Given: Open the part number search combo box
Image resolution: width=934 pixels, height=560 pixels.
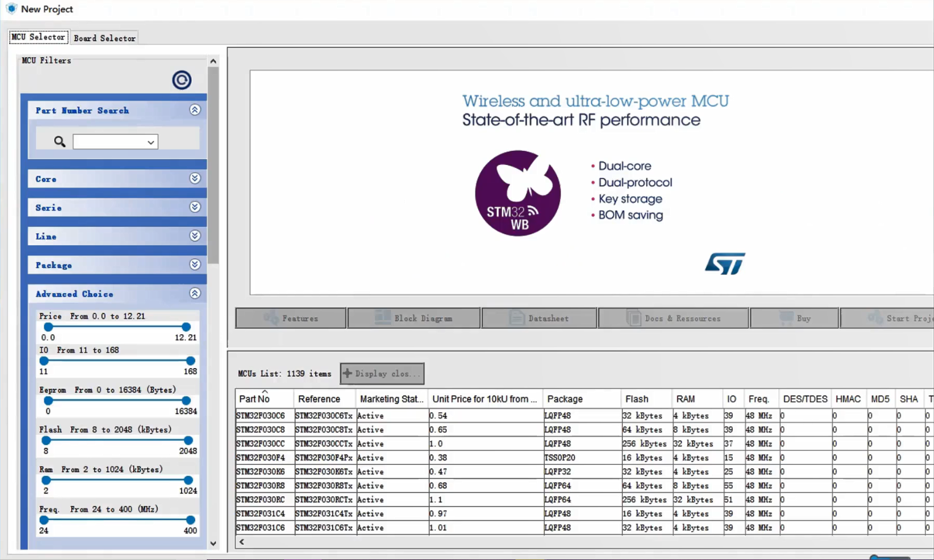Looking at the screenshot, I should (115, 142).
